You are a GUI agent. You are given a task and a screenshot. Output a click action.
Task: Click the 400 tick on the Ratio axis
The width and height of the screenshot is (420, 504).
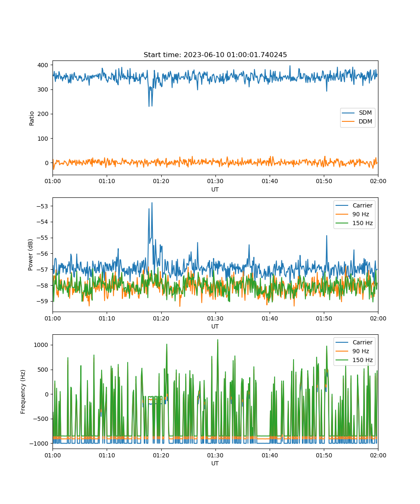tap(44, 65)
